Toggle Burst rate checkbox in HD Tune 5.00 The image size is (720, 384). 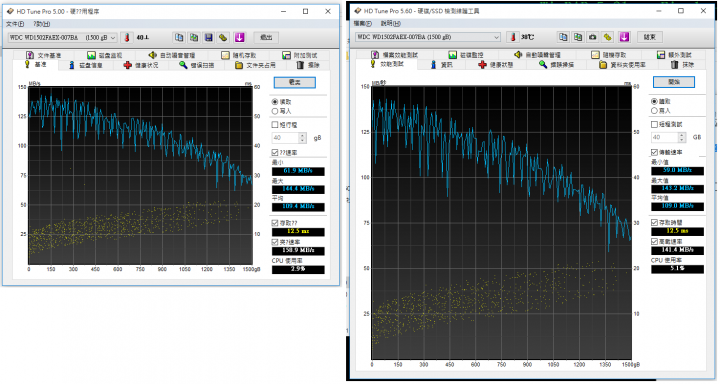(275, 242)
